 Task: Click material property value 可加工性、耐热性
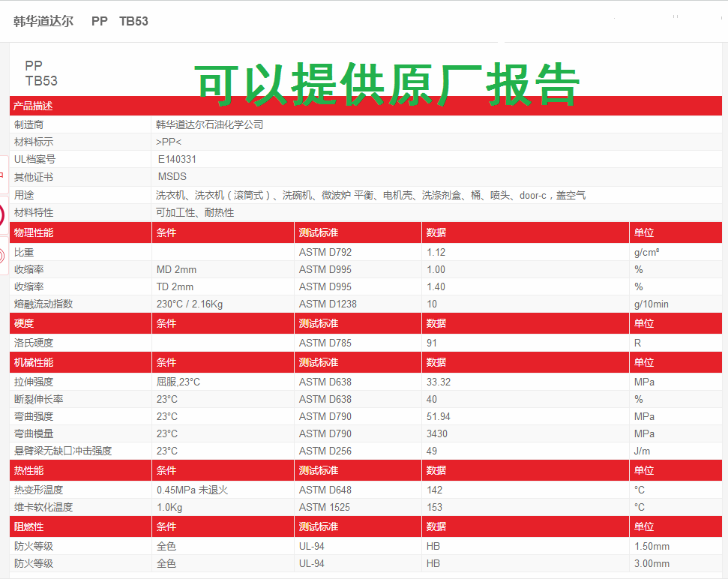tap(195, 213)
